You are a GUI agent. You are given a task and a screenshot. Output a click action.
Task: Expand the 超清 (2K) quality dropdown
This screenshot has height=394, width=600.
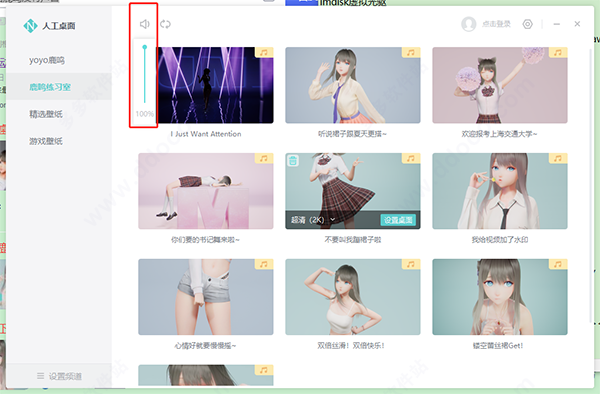point(313,220)
